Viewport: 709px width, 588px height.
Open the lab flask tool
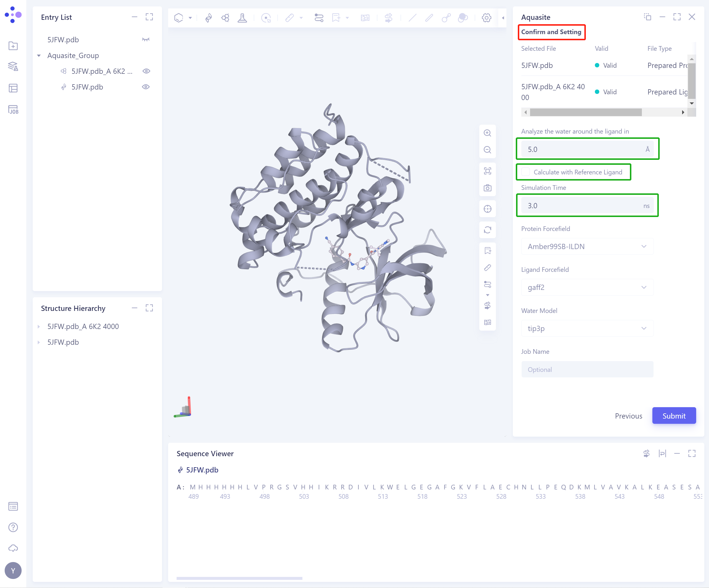(242, 17)
